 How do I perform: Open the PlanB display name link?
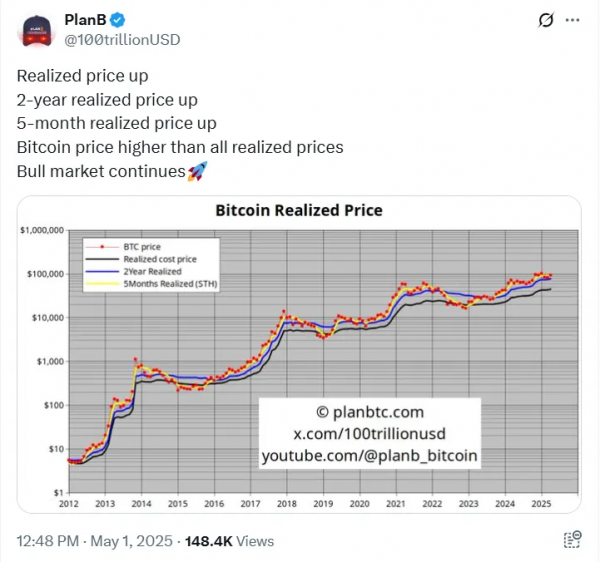pyautogui.click(x=85, y=20)
